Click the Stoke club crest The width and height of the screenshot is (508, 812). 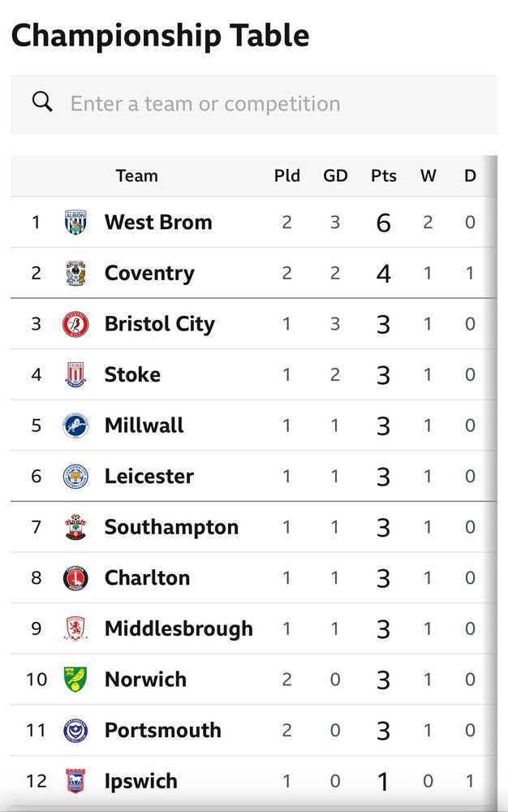(75, 374)
